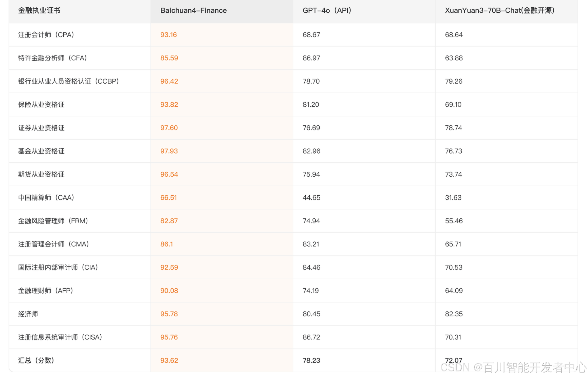Viewport: 588px width, 377px height.
Task: Click the XuanYuan score 55.46
Action: coord(454,221)
